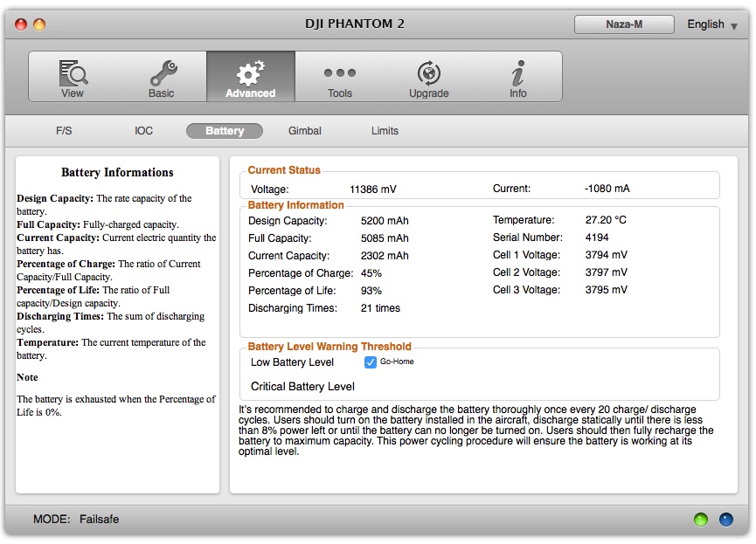Click the Percentage of Life value 93%

tap(371, 291)
